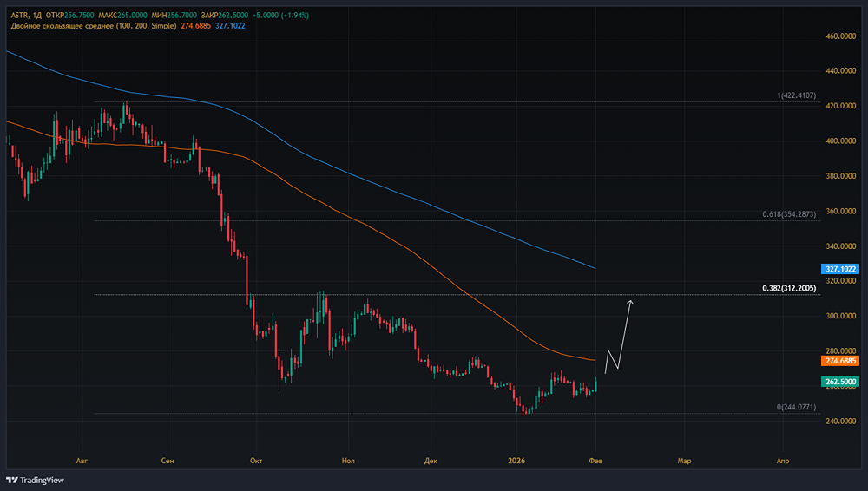Click the 1(422.4107) Fibonacci level label
This screenshot has width=868, height=491.
pos(796,95)
